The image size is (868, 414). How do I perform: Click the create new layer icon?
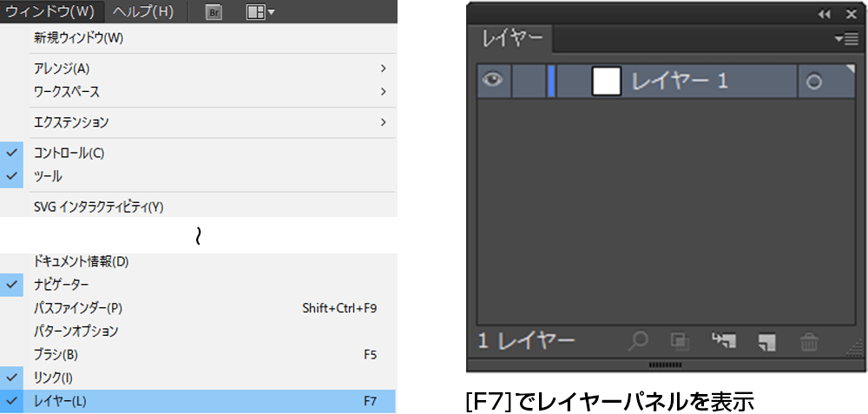pyautogui.click(x=766, y=342)
